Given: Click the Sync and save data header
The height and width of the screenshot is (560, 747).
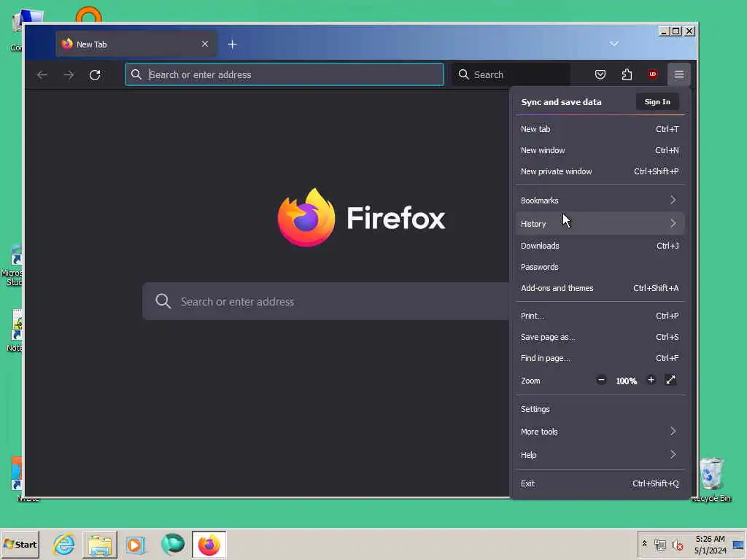Looking at the screenshot, I should [x=561, y=102].
